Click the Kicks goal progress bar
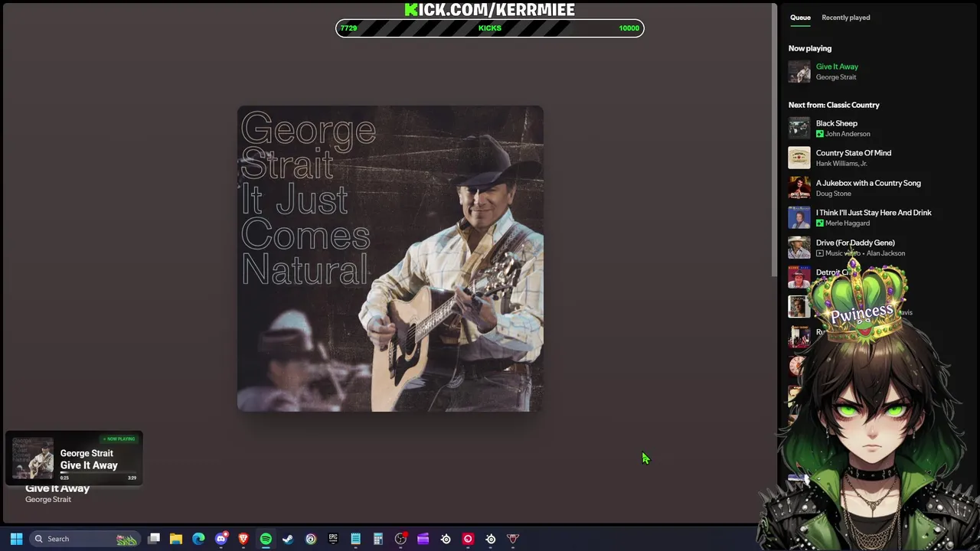Image resolution: width=980 pixels, height=551 pixels. tap(490, 28)
